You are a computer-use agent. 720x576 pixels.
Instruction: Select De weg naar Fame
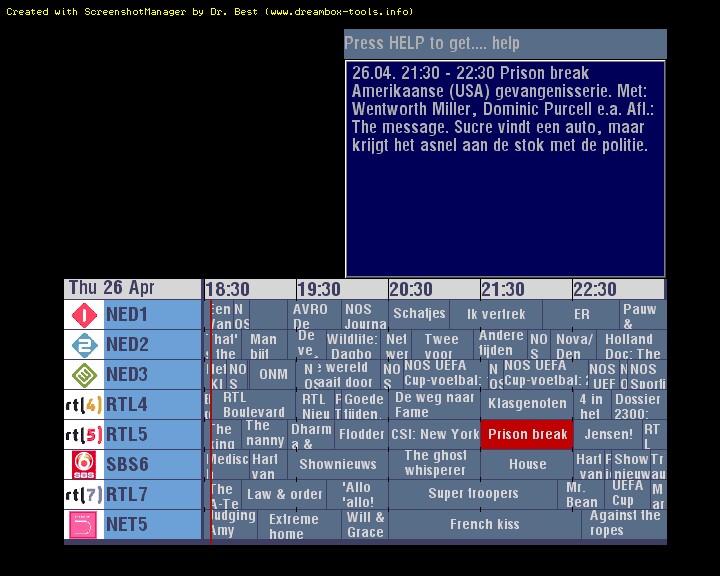tap(434, 405)
